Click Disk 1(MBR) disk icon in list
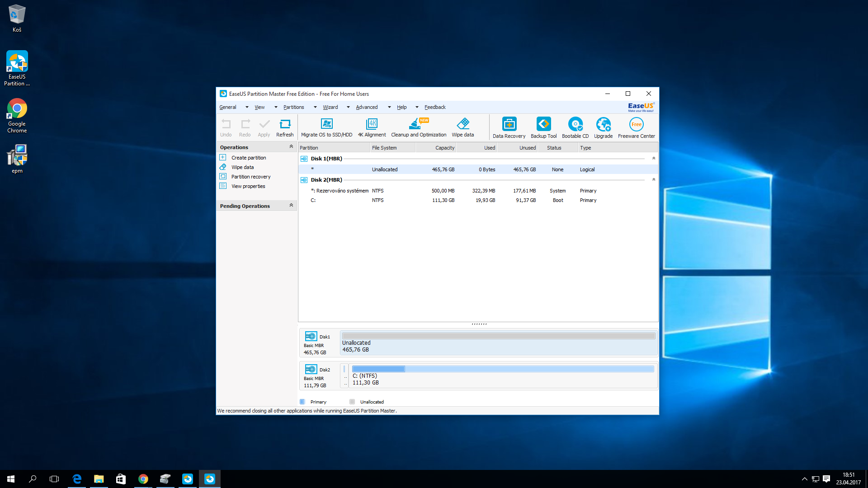Image resolution: width=868 pixels, height=488 pixels. coord(304,159)
